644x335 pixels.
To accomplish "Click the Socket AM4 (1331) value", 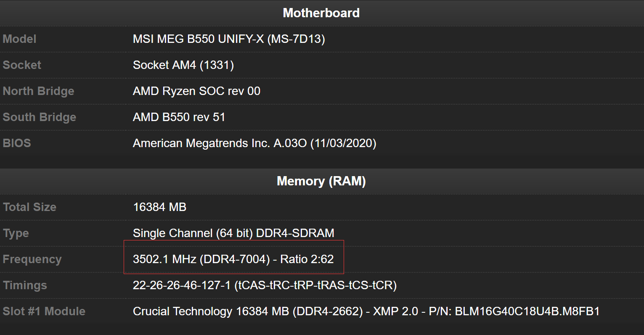I will [x=183, y=65].
